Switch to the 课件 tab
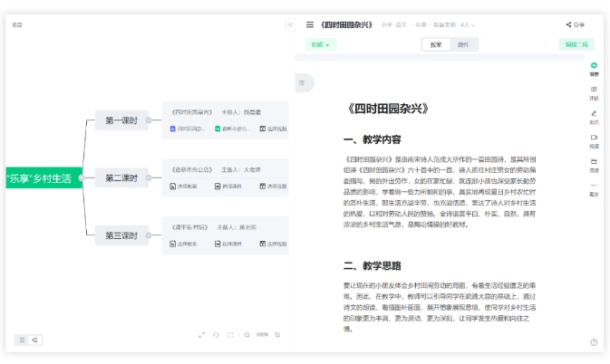 [463, 44]
